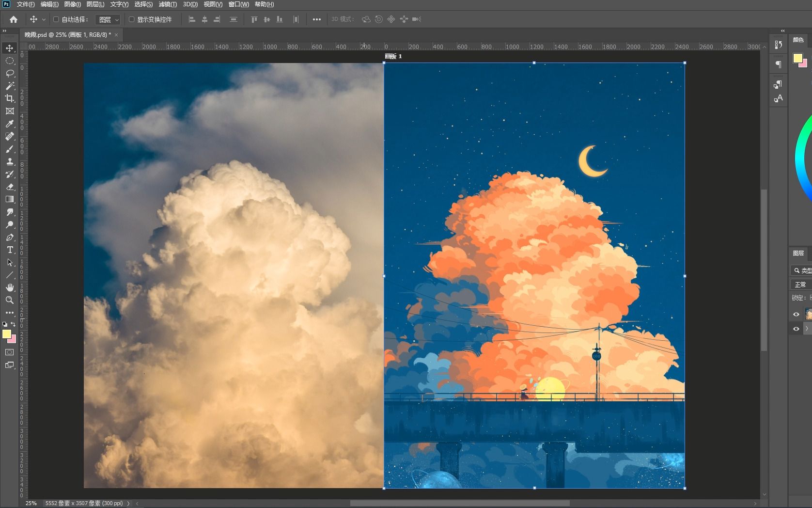The width and height of the screenshot is (812, 508).
Task: Change screen mode button
Action: pyautogui.click(x=10, y=365)
